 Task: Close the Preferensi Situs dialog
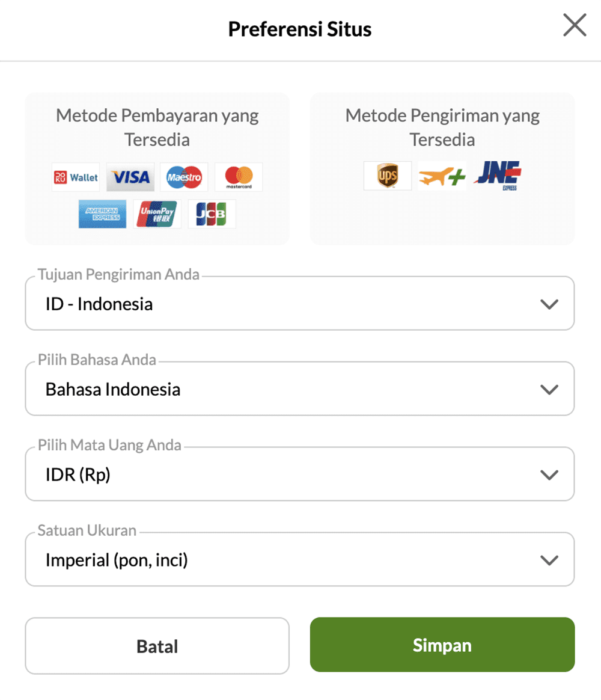click(575, 26)
